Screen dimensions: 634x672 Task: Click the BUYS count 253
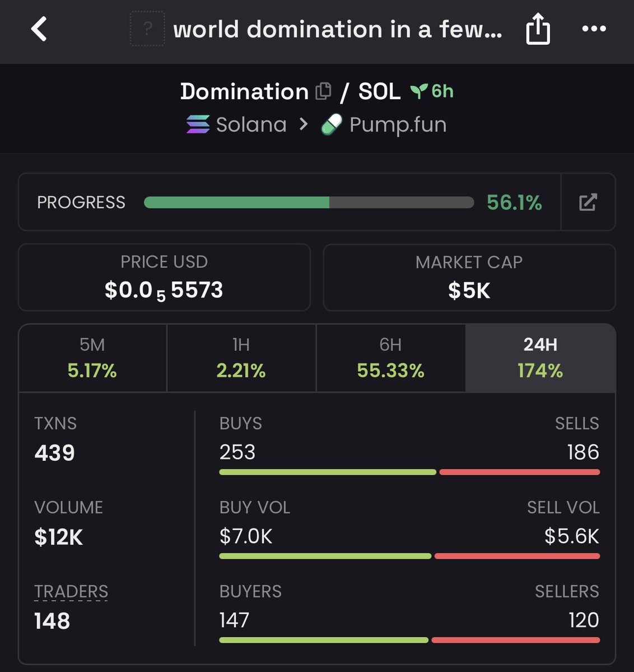point(237,452)
